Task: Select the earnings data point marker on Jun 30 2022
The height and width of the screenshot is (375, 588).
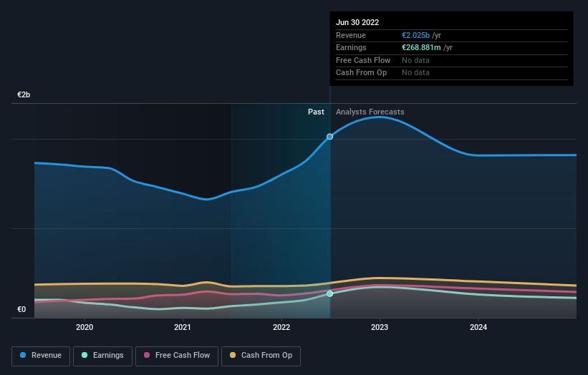Action: tap(329, 293)
